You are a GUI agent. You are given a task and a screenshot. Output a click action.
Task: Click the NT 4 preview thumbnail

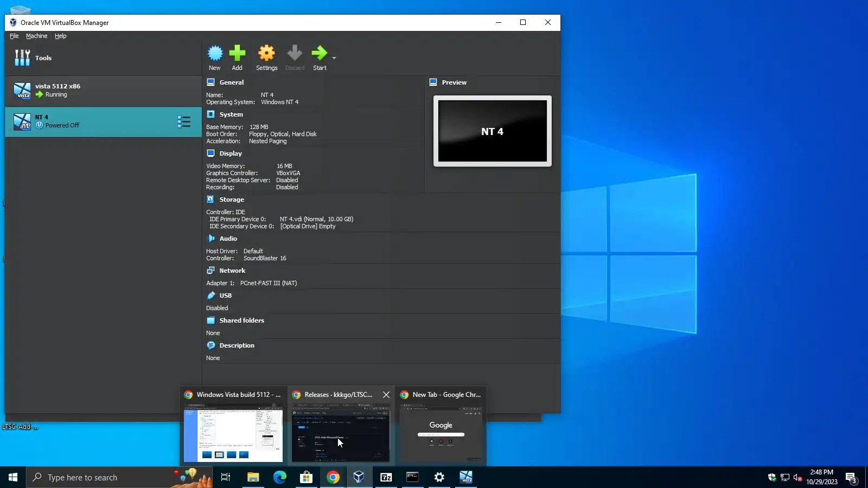coord(493,131)
